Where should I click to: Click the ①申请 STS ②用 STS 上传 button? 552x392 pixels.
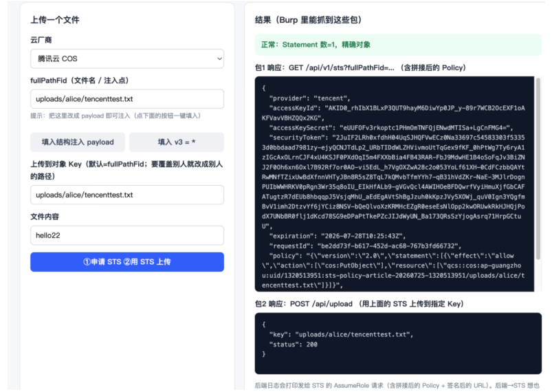(x=127, y=262)
